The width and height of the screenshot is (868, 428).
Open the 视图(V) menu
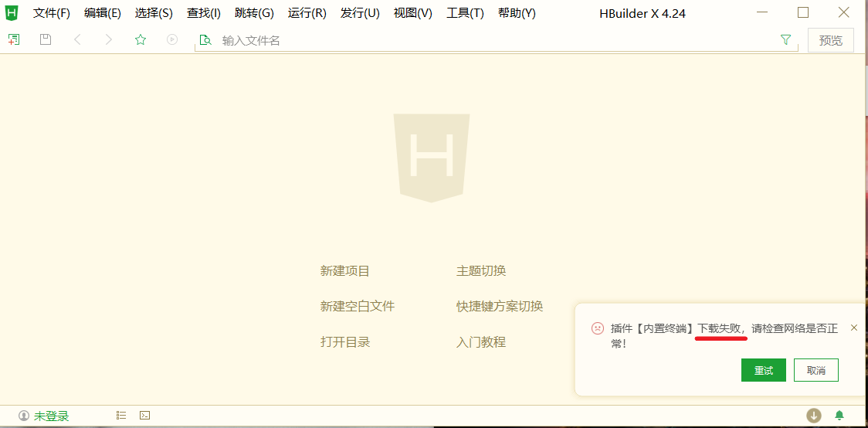(413, 13)
